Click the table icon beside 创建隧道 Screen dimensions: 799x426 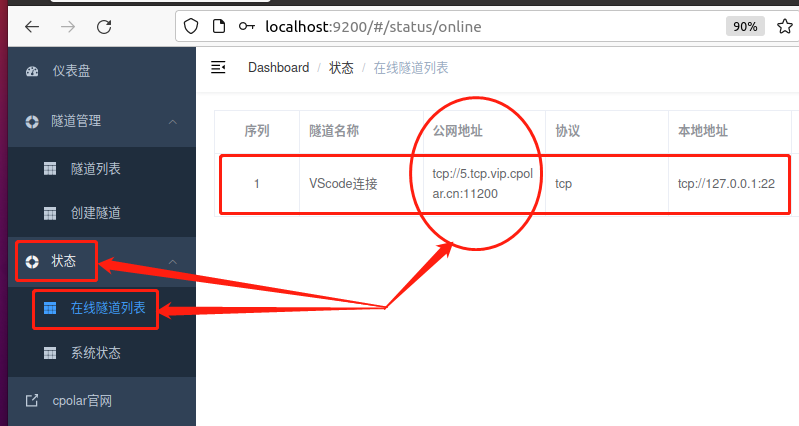point(50,213)
